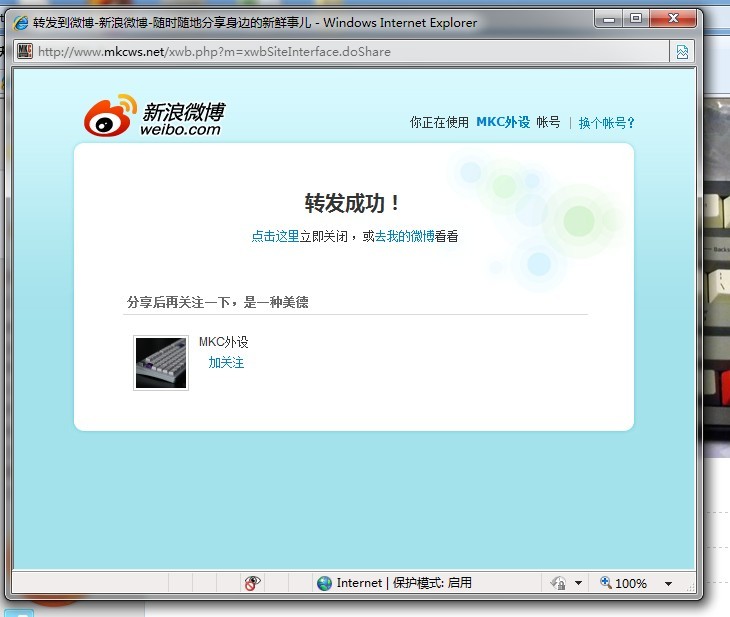Minimize the Internet Explorer window

[608, 19]
